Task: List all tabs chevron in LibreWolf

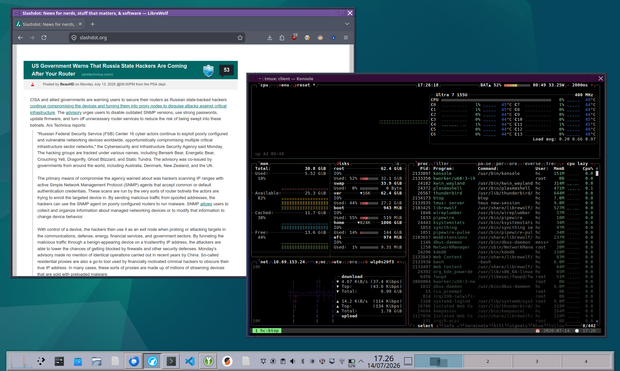Action: click(347, 24)
